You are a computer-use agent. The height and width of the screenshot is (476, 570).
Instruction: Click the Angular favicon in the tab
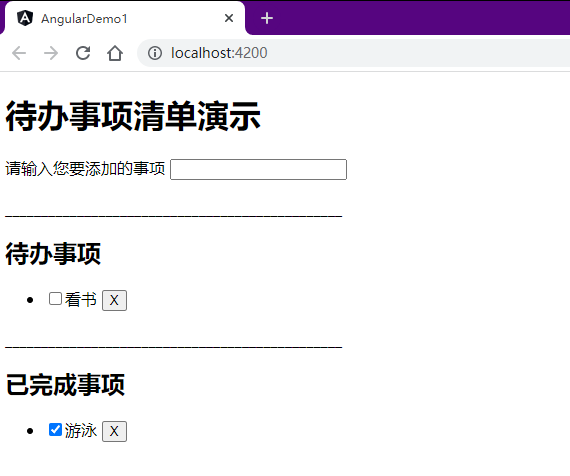(x=25, y=18)
